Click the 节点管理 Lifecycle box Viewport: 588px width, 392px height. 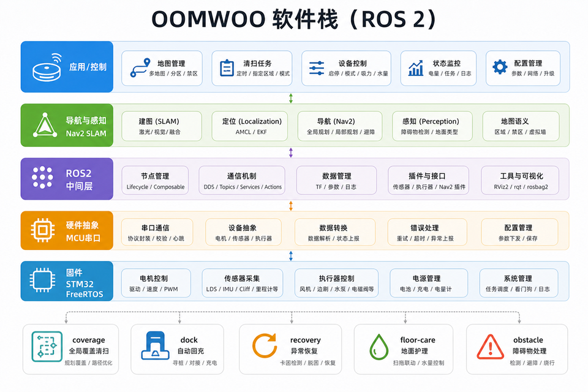click(155, 181)
